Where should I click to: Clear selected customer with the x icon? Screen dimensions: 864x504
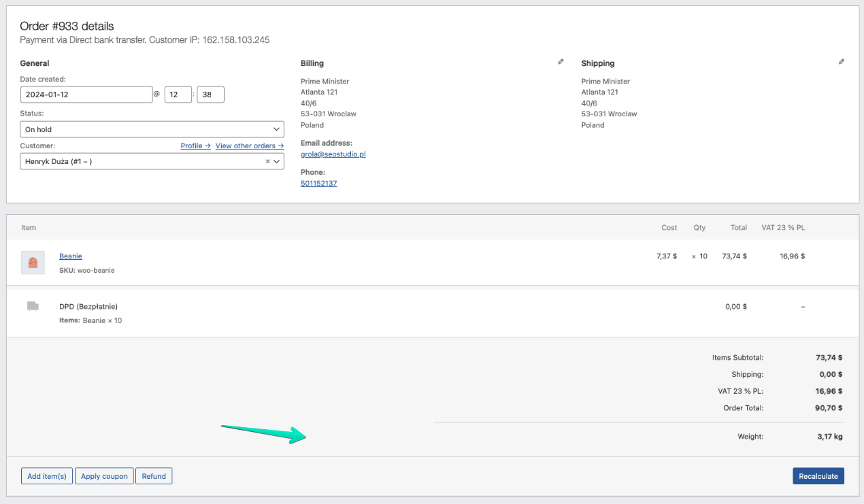pyautogui.click(x=267, y=162)
